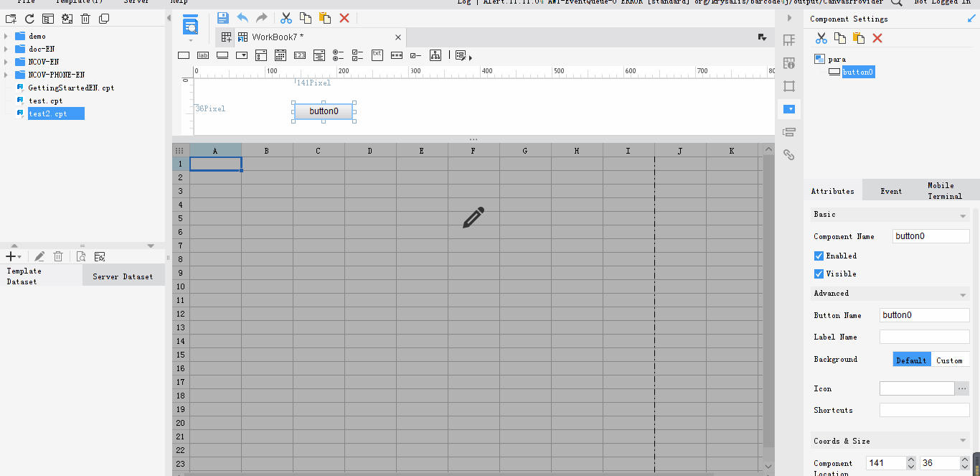Close the WorkBook7 tab
Screen dimensions: 980x476
(x=398, y=37)
